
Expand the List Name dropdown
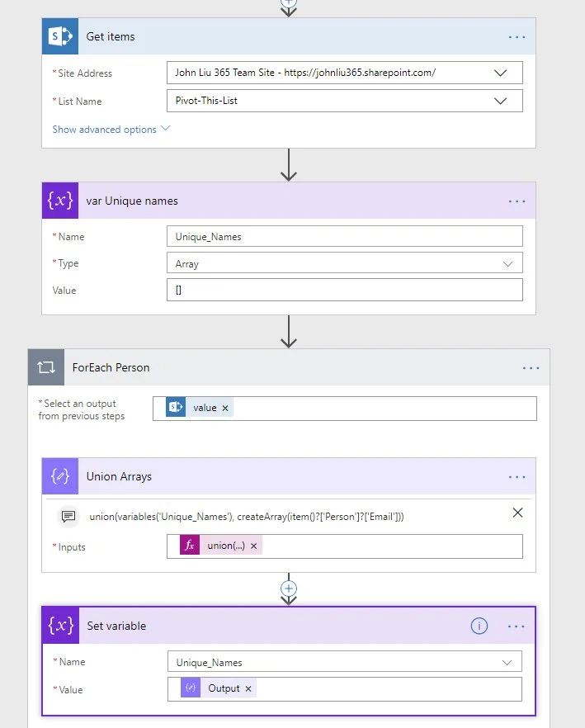(x=500, y=101)
